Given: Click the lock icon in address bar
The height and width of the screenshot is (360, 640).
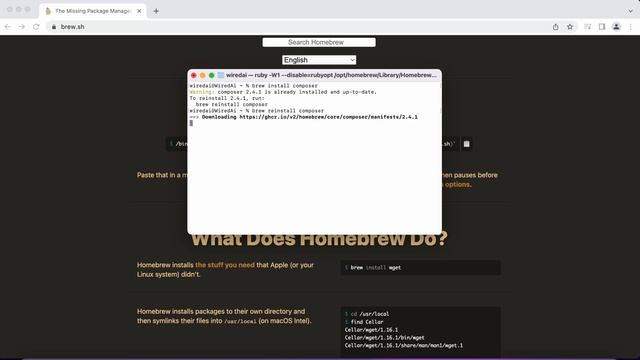Looking at the screenshot, I should pyautogui.click(x=53, y=27).
